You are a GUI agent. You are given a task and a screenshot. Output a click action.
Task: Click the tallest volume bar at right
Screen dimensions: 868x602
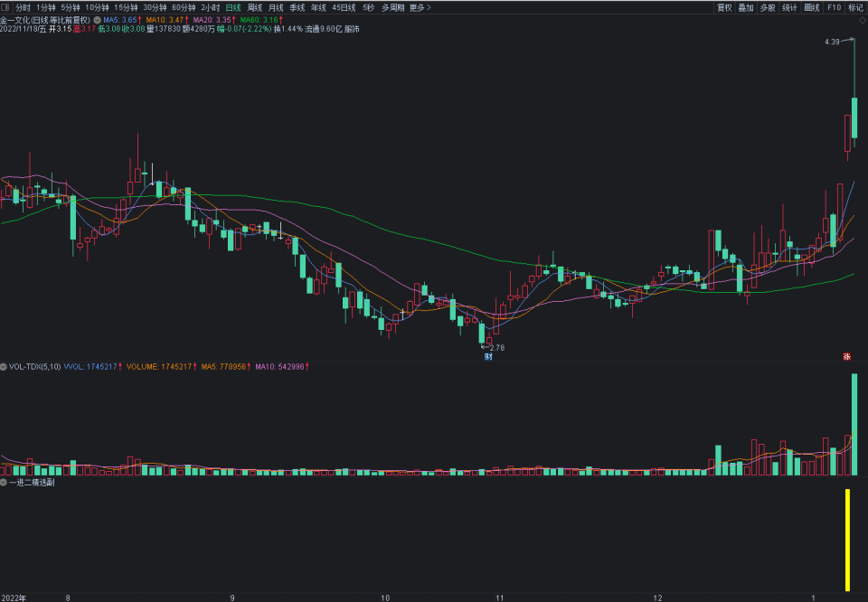pyautogui.click(x=854, y=425)
